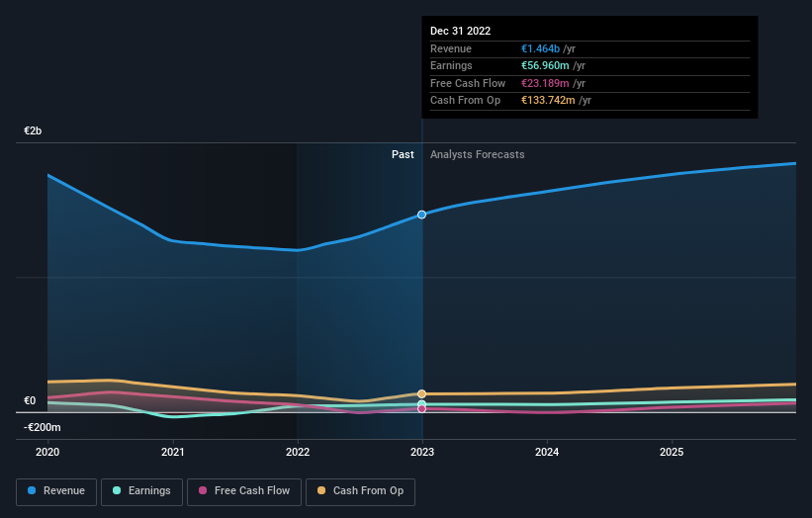
Task: Toggle the Cash From Op legend series
Action: [360, 491]
